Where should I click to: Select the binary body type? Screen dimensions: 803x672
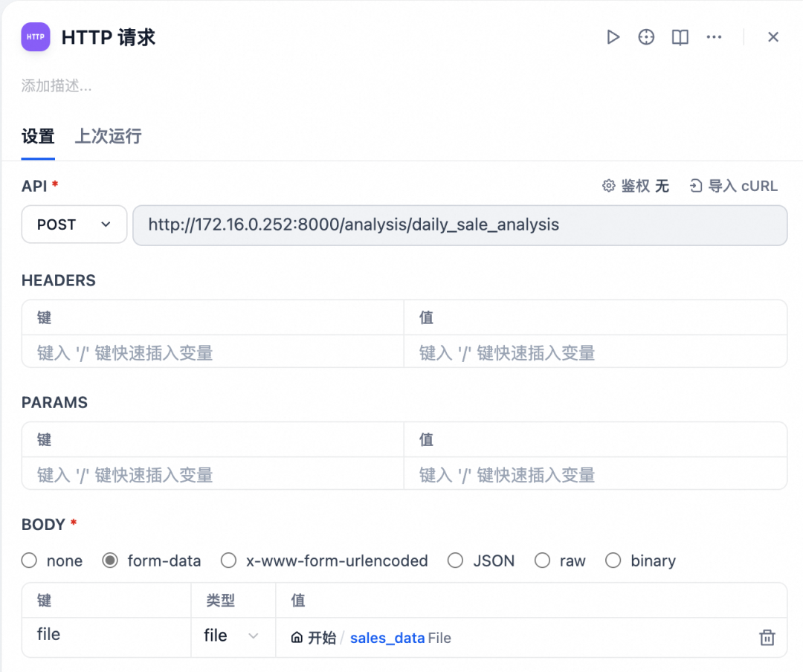tap(613, 560)
